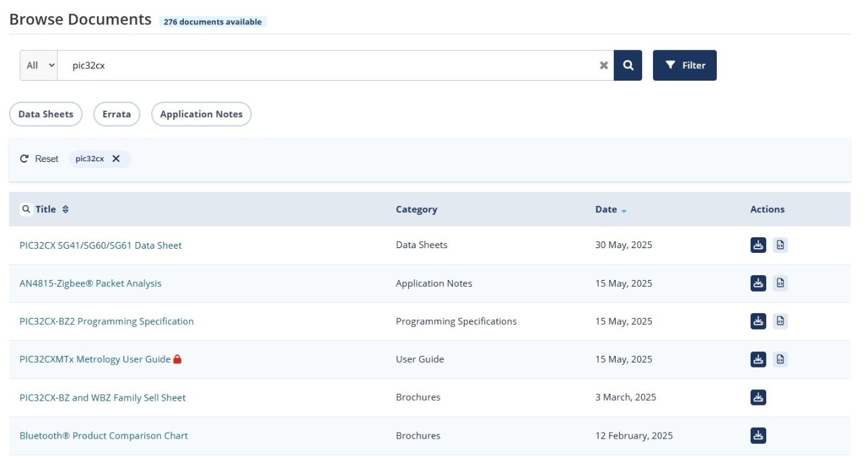Download PIC32CX-BZ and WBZ Family Sell Sheet
This screenshot has width=868, height=463.
pos(758,397)
